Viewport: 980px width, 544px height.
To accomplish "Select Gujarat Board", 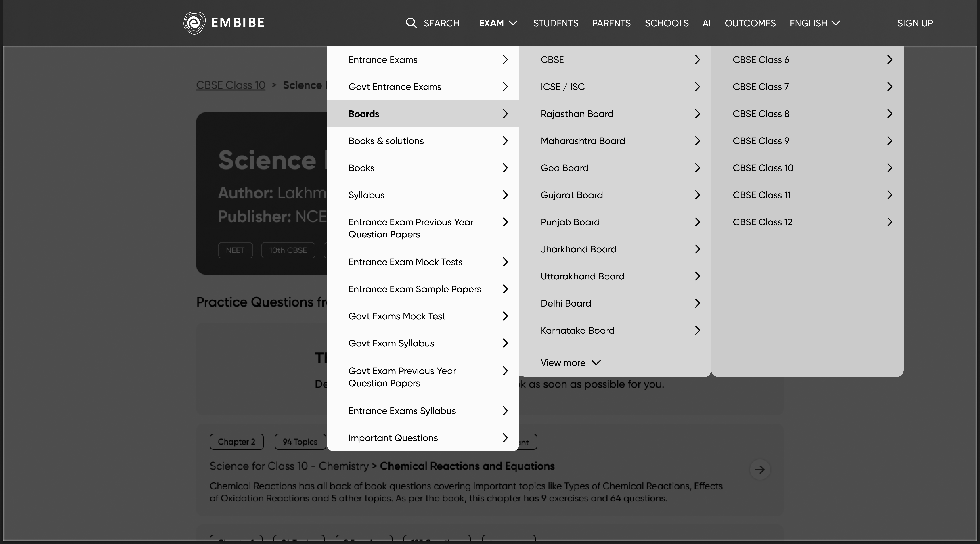I will point(615,195).
